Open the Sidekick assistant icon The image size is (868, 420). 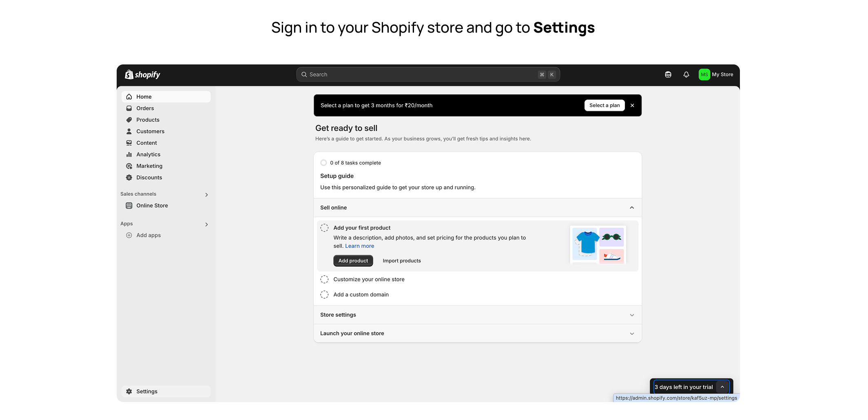coord(668,75)
